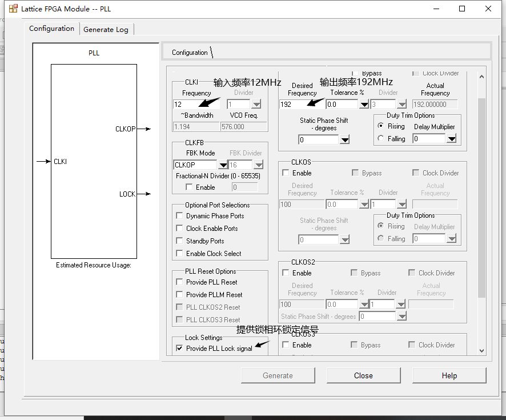Open Help for the PLL module
Screen dimensions: 506x420
click(x=449, y=375)
